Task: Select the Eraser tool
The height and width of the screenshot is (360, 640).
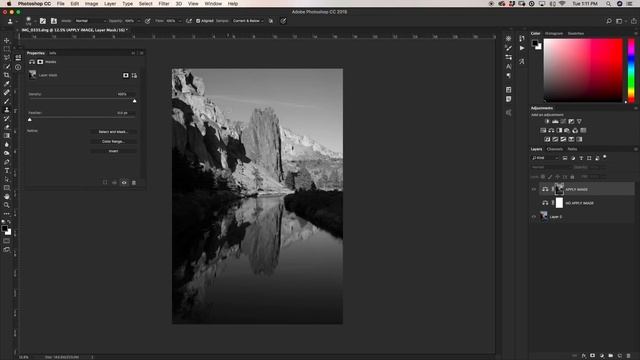Action: click(7, 127)
